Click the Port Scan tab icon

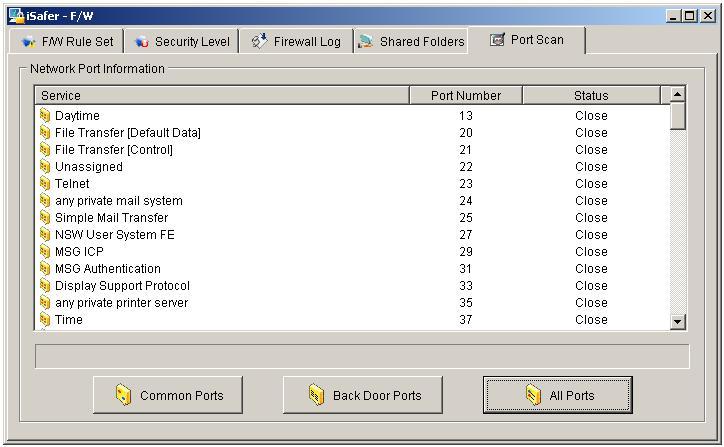click(x=497, y=40)
